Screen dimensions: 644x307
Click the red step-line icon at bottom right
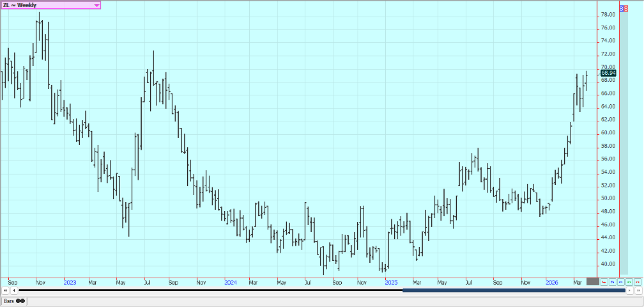[604, 281]
